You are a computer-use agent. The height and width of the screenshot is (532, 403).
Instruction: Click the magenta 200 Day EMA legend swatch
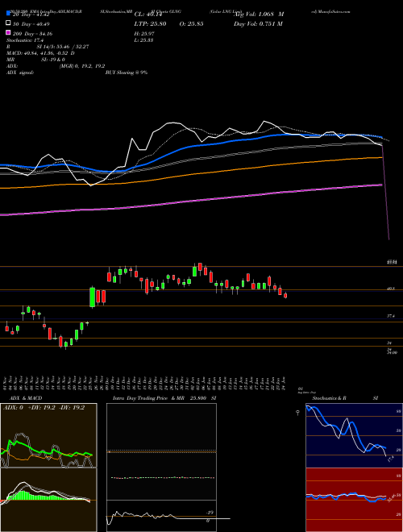click(x=8, y=33)
